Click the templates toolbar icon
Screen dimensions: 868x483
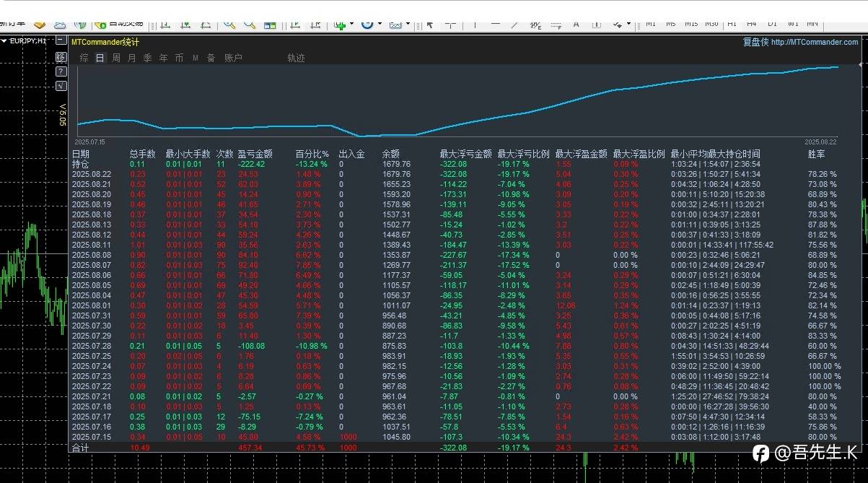click(395, 24)
